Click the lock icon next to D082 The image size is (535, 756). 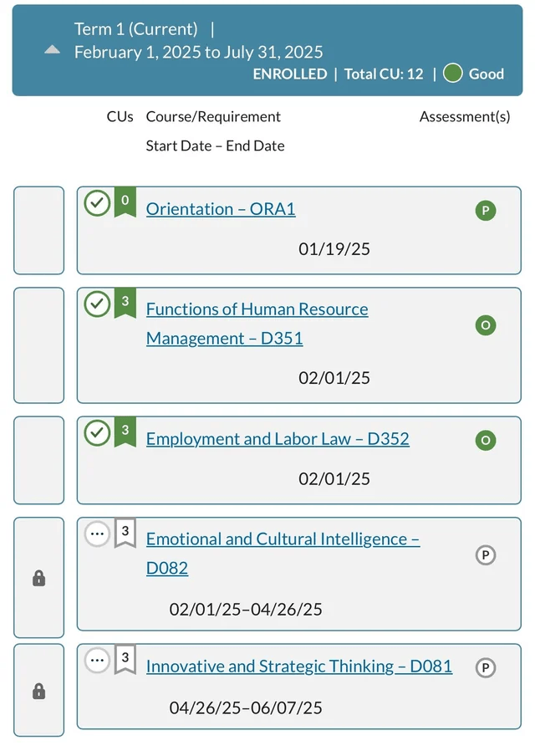(38, 577)
